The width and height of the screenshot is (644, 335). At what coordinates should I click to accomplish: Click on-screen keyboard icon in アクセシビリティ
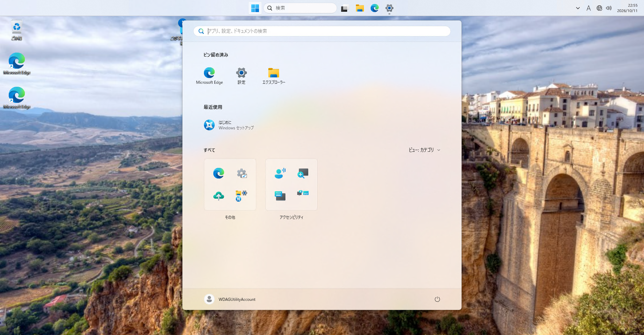280,196
